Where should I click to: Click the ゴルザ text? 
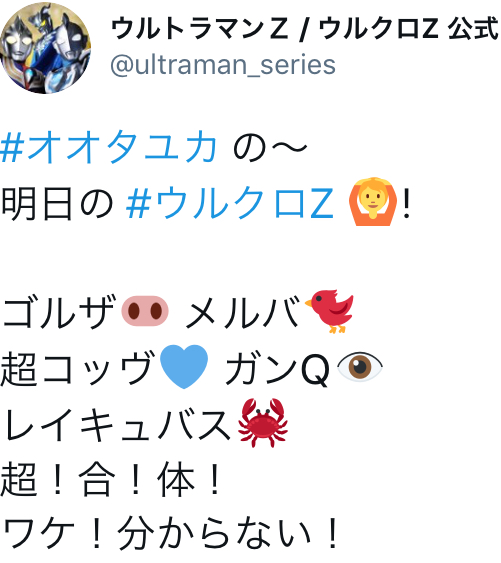click(59, 312)
